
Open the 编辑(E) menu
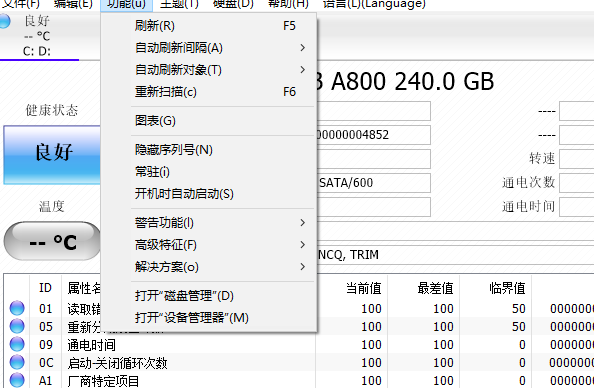(x=73, y=4)
